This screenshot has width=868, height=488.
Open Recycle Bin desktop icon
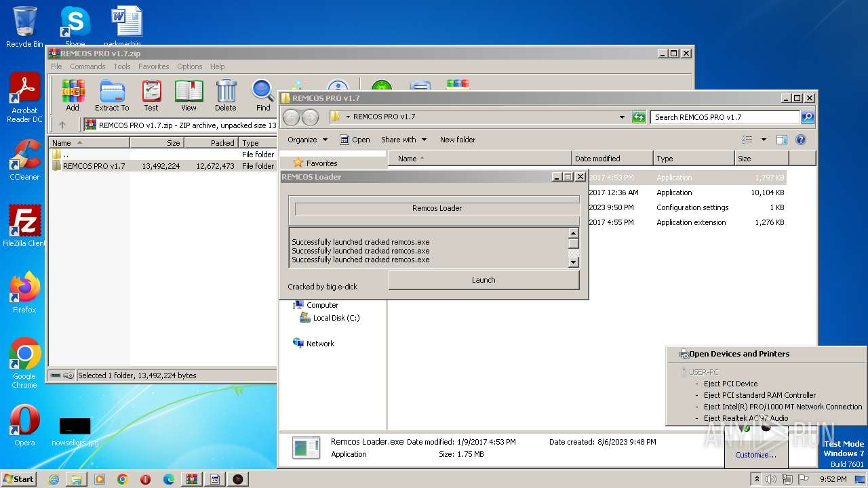coord(24,27)
